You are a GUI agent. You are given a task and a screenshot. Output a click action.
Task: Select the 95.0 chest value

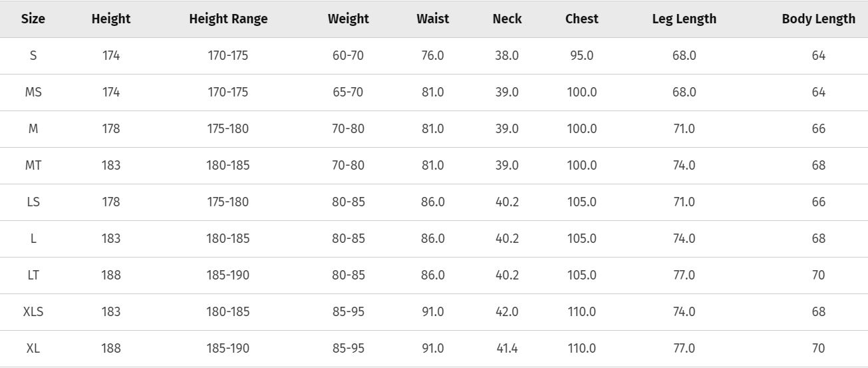click(x=582, y=55)
